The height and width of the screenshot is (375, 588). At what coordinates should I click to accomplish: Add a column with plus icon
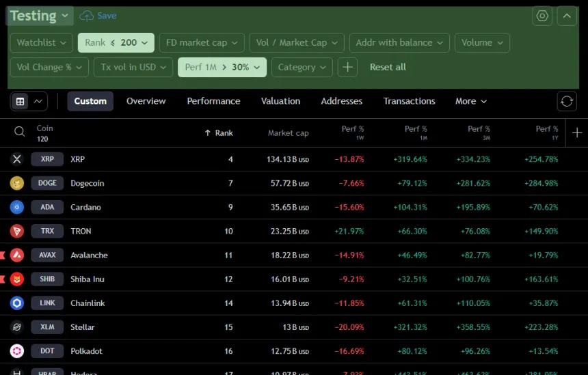click(x=577, y=133)
